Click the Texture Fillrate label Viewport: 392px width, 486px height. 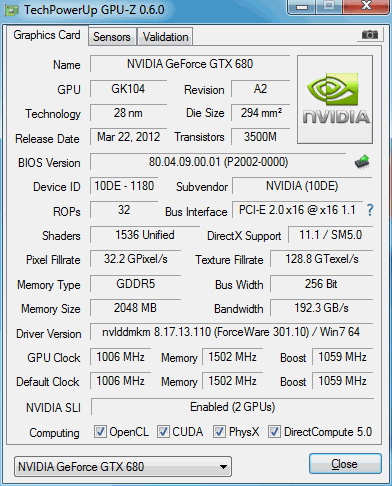pos(229,260)
